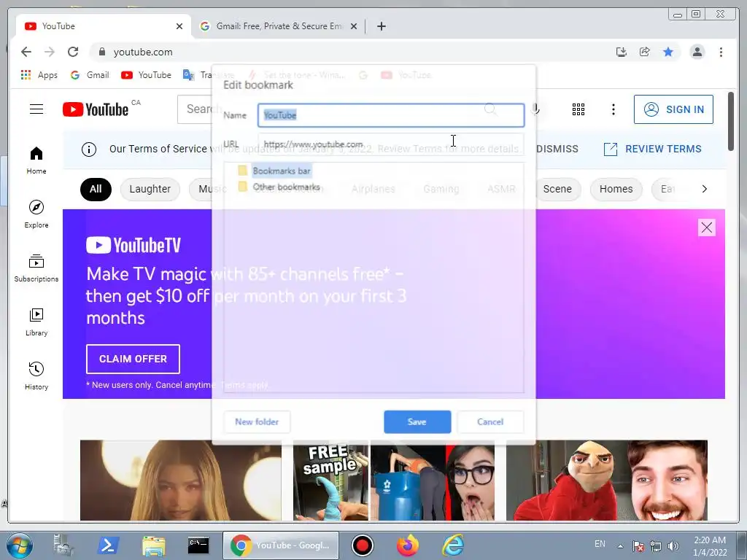Open the install app icon in address bar

(622, 52)
